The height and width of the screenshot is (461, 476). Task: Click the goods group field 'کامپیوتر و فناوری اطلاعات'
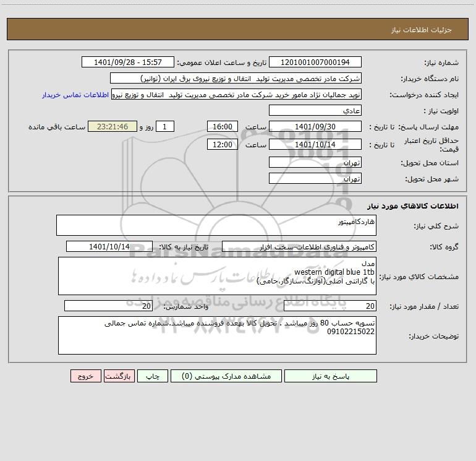(299, 246)
